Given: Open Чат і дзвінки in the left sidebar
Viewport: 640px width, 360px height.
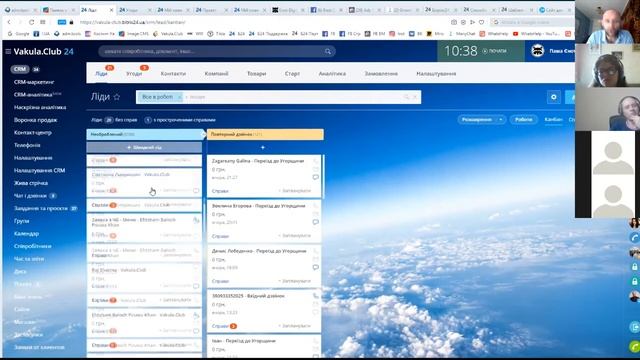Looking at the screenshot, I should pyautogui.click(x=30, y=196).
